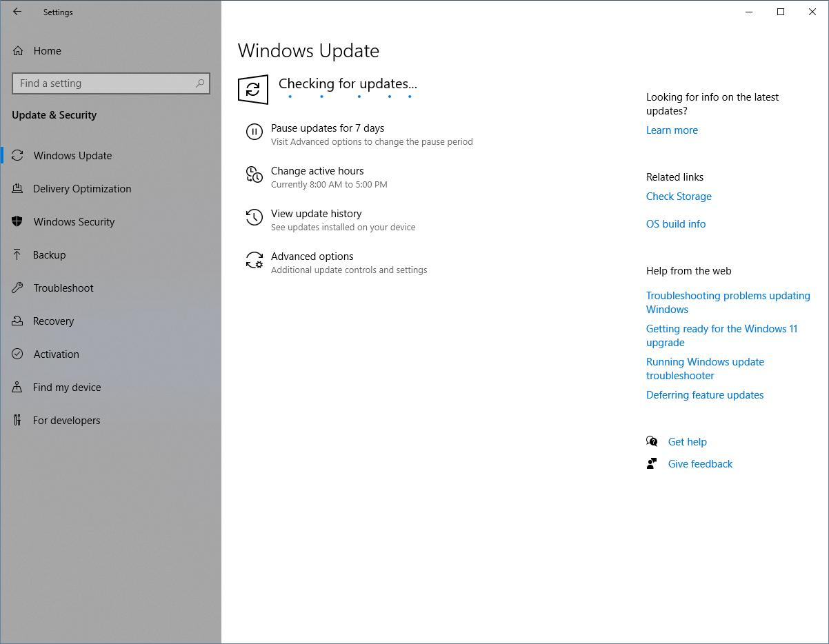Select Windows Update in sidebar
This screenshot has width=829, height=644.
[x=111, y=155]
